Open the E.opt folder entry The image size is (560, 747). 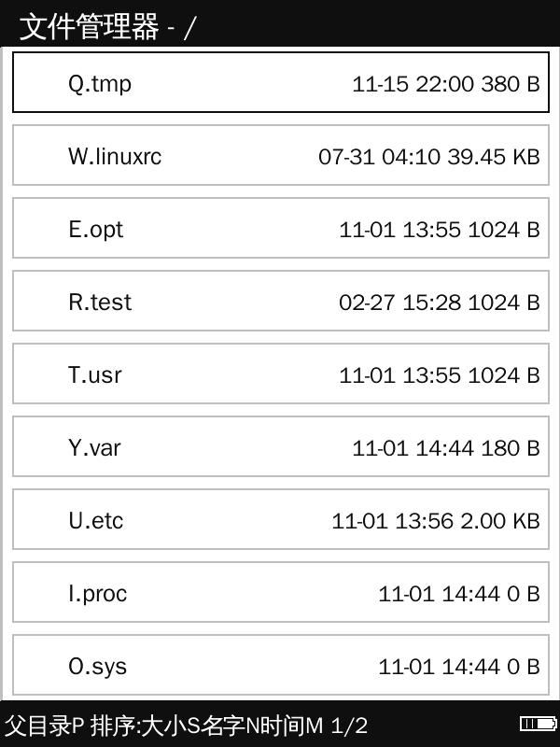tap(280, 229)
